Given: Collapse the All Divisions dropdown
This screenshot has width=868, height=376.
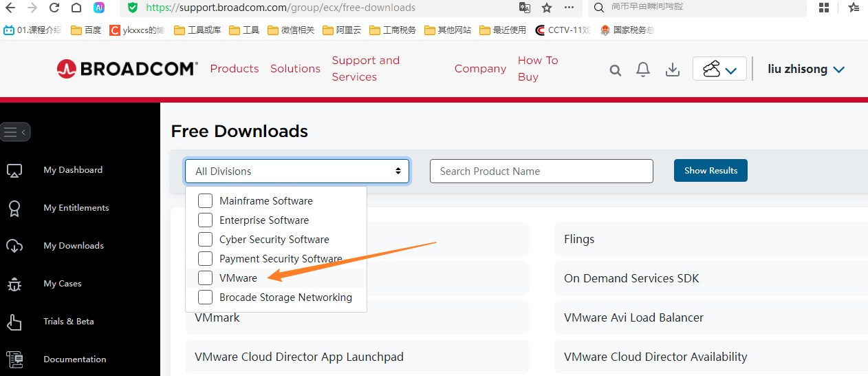Looking at the screenshot, I should [297, 171].
